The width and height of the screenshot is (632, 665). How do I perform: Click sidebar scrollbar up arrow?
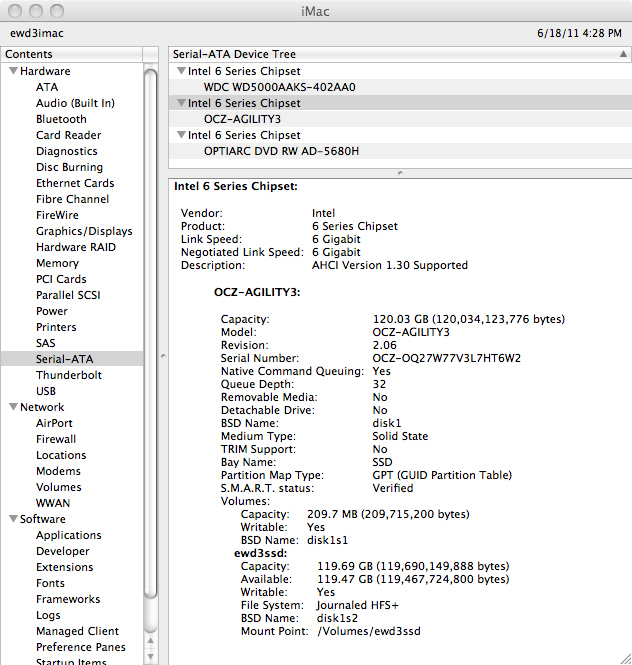pyautogui.click(x=151, y=641)
